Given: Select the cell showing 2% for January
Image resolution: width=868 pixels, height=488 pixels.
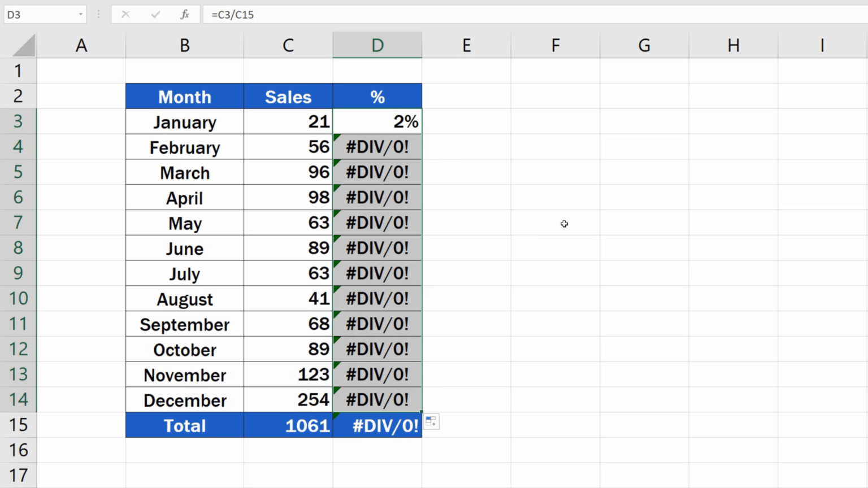Looking at the screenshot, I should [377, 121].
